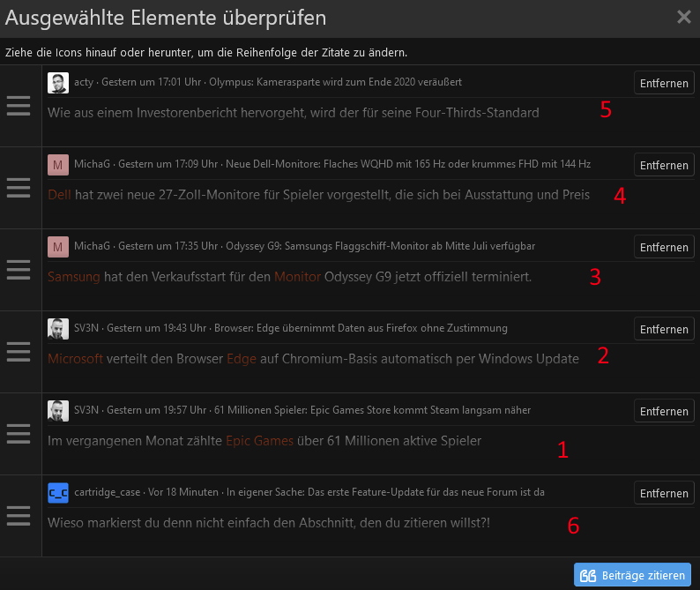Click MichaG's avatar in the Dell-Monitore row
The height and width of the screenshot is (590, 700).
(58, 165)
